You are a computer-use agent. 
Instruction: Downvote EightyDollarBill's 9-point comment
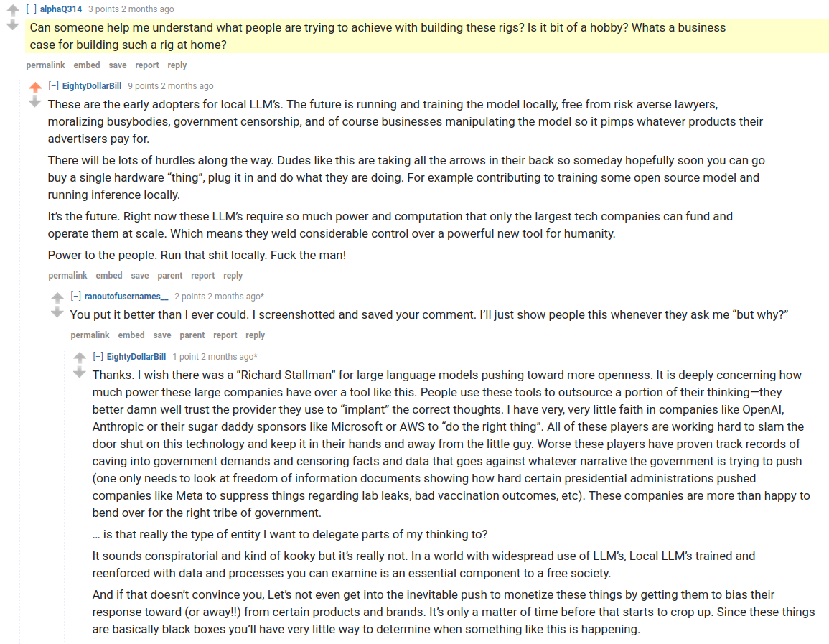(x=35, y=102)
